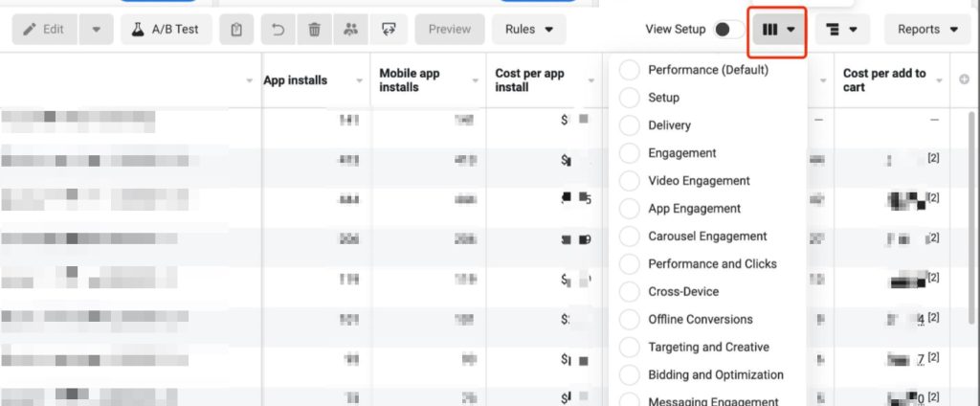
Task: Select Performance (Default) column preset
Action: (x=630, y=70)
